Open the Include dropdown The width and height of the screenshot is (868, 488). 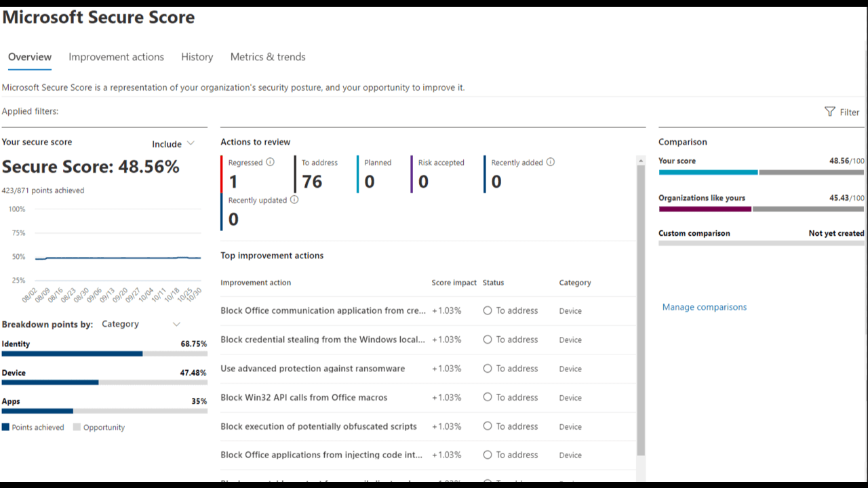tap(174, 144)
